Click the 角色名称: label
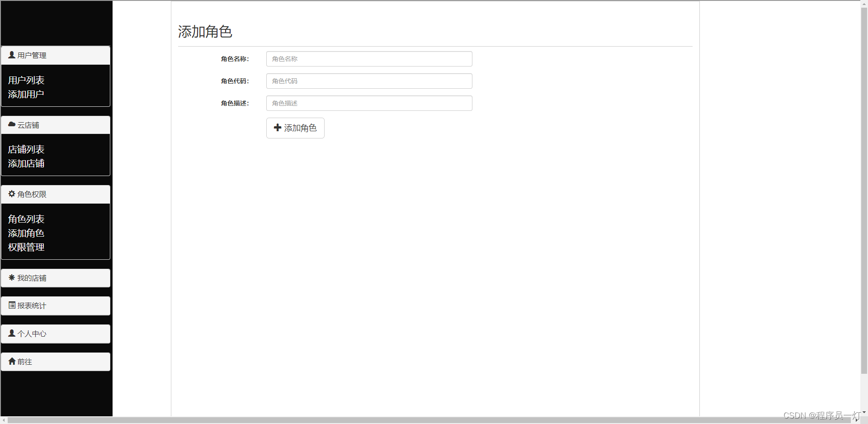 [235, 59]
